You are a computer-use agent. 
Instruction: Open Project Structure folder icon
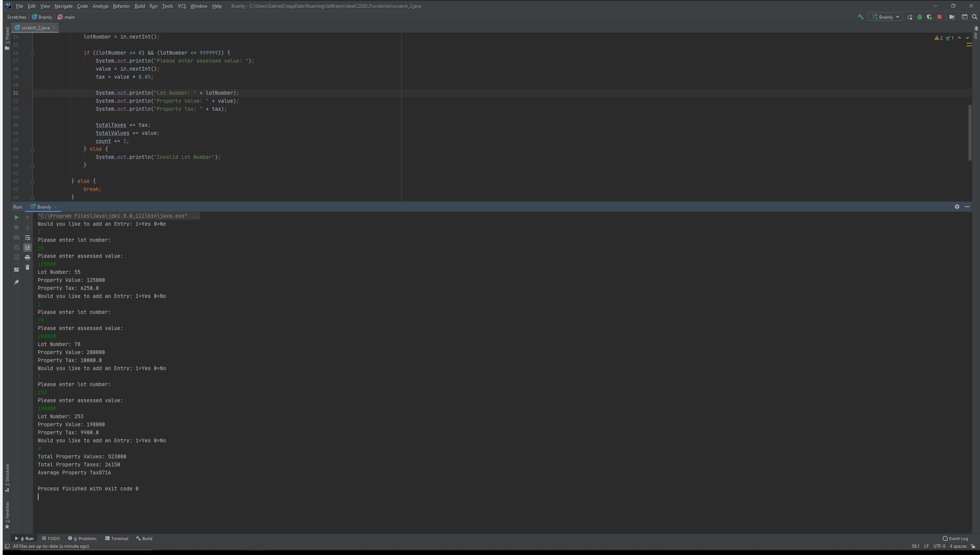952,17
